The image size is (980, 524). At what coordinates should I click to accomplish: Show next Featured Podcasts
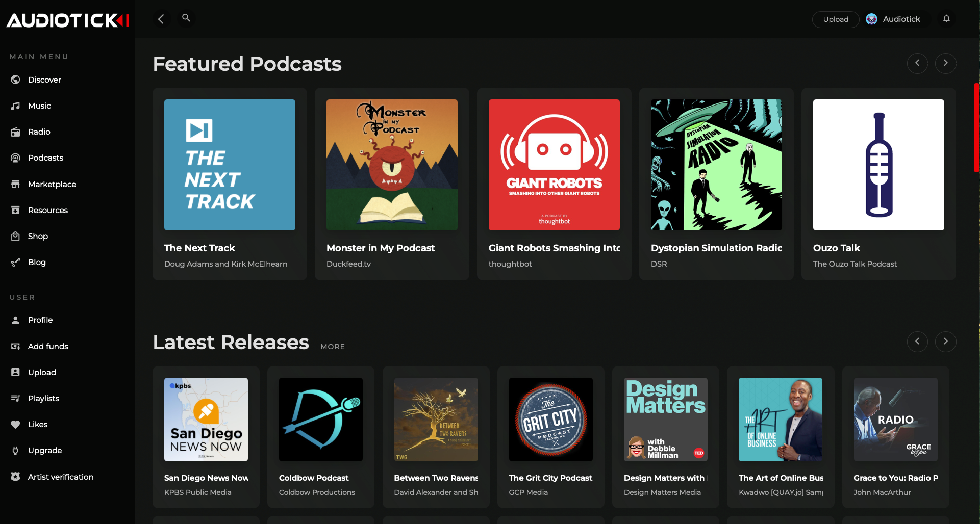[945, 63]
